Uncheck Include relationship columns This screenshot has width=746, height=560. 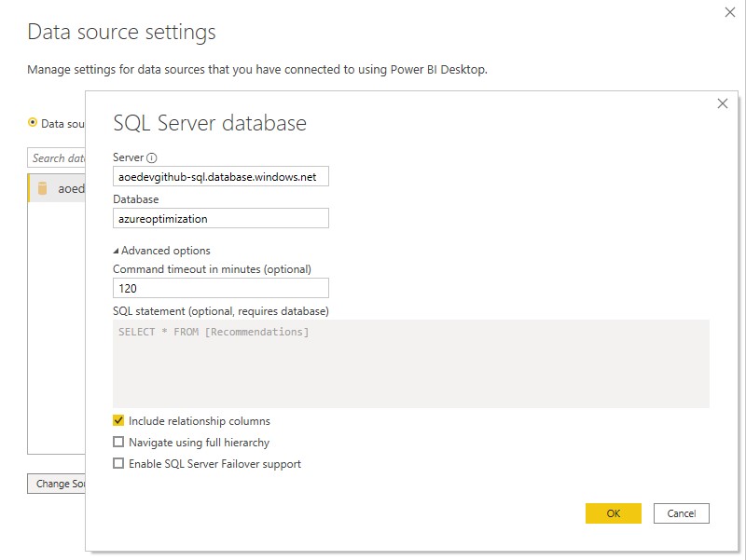pos(118,421)
